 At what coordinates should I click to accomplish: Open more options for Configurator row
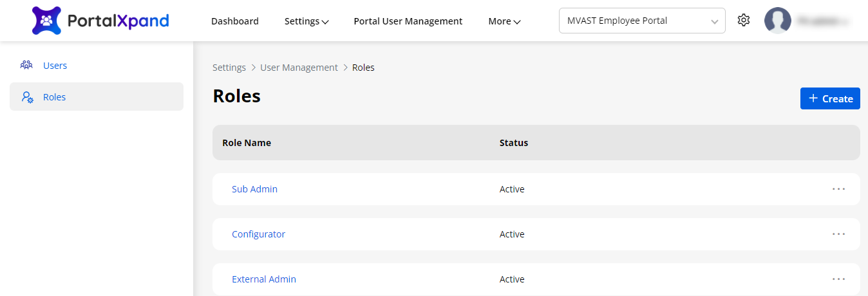click(x=838, y=234)
